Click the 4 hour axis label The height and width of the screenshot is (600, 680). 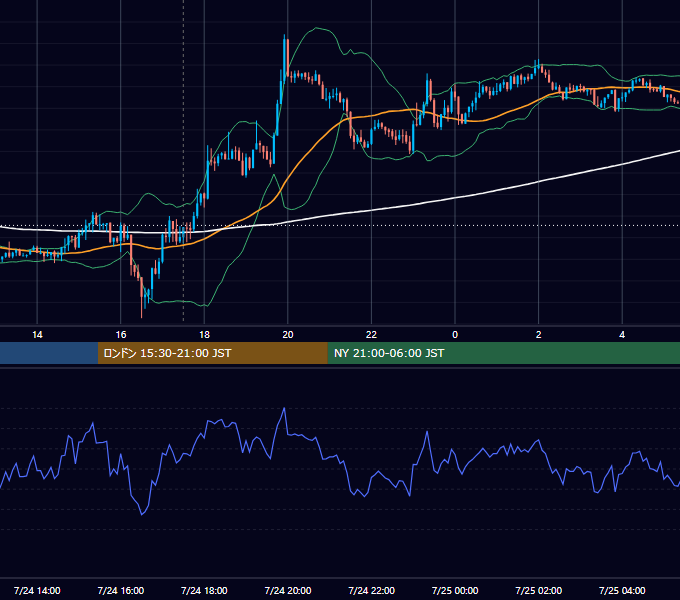[622, 335]
